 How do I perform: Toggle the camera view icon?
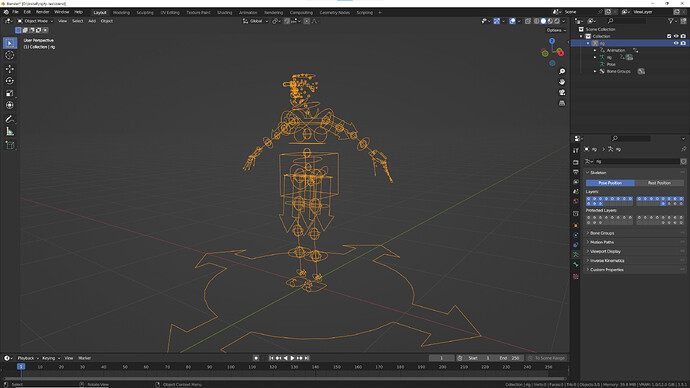coord(562,92)
